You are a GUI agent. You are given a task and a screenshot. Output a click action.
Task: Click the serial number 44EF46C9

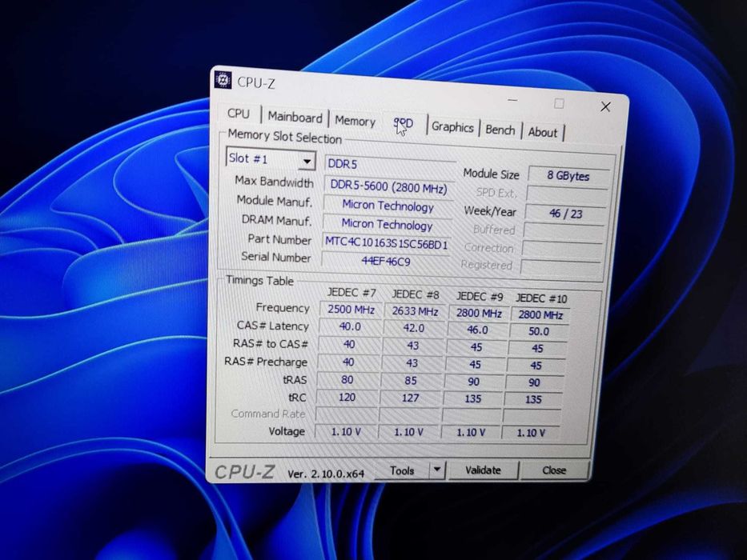pyautogui.click(x=386, y=261)
